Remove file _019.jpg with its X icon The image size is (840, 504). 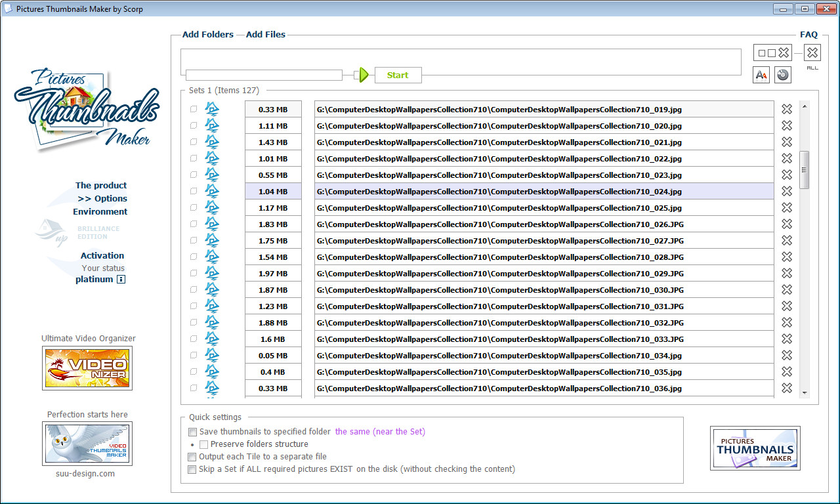(787, 109)
